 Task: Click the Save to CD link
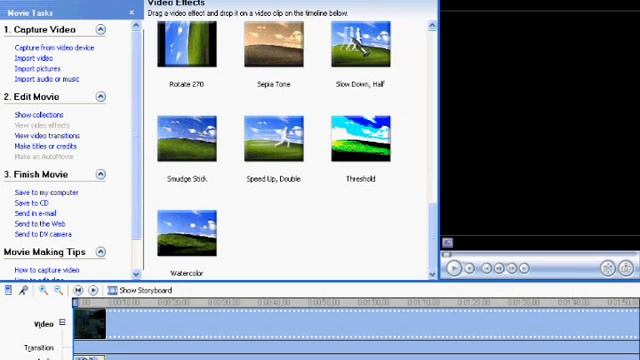coord(31,203)
